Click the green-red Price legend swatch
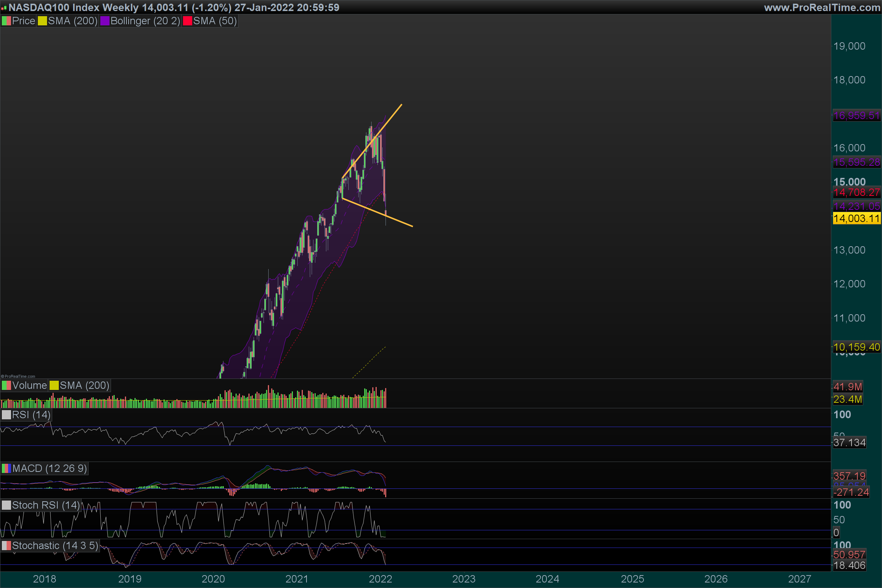 pyautogui.click(x=6, y=21)
